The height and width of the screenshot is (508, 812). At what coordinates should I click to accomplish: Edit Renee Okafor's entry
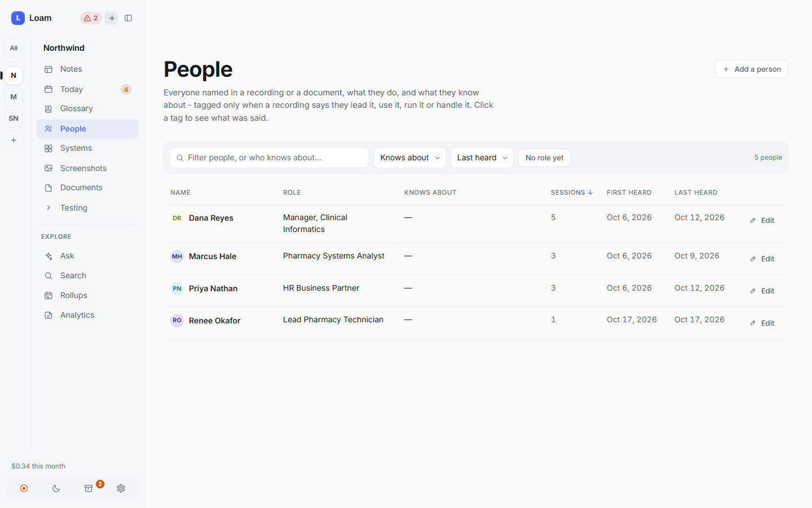tap(762, 323)
